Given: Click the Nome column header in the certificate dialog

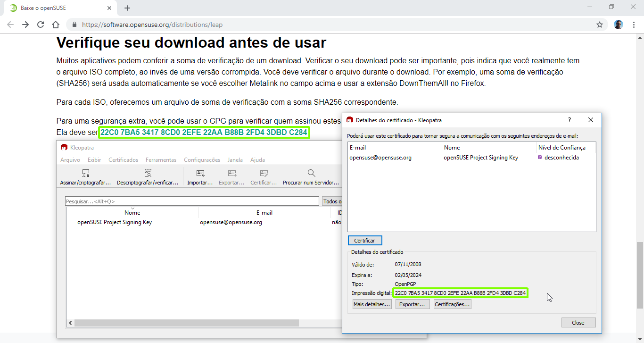Looking at the screenshot, I should 489,148.
